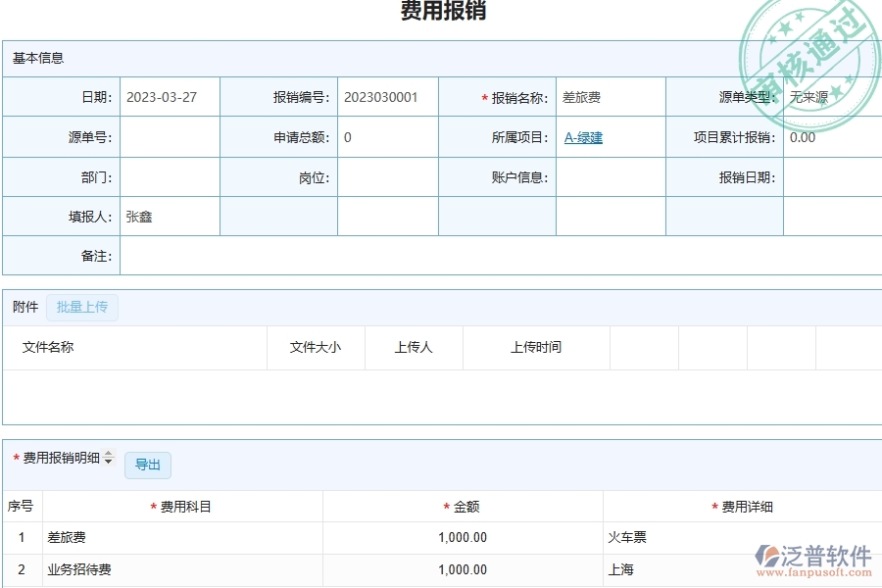Click the 附件 section header

pyautogui.click(x=24, y=307)
